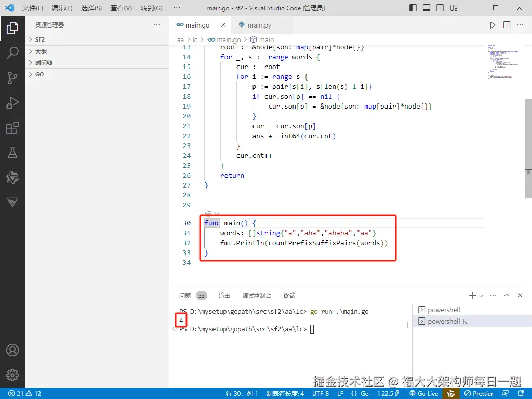Expand the 大纲 outline section
The width and height of the screenshot is (532, 399).
point(97,51)
